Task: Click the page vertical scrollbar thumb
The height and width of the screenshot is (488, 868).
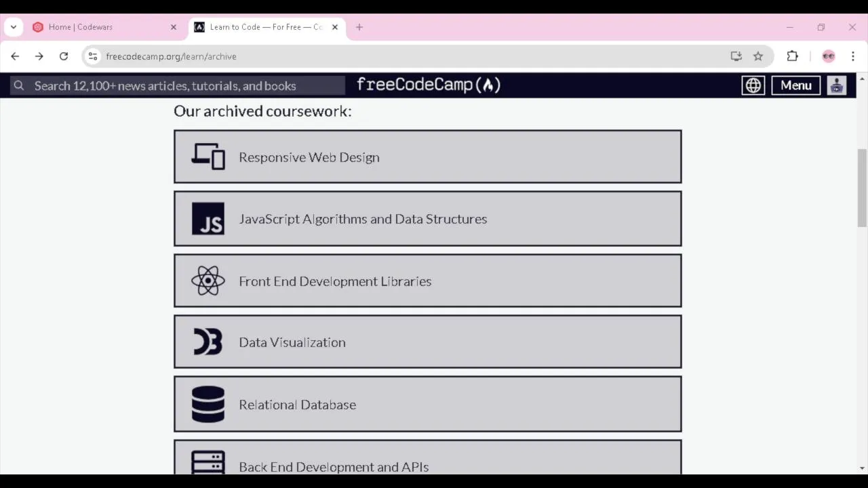Action: (862, 188)
